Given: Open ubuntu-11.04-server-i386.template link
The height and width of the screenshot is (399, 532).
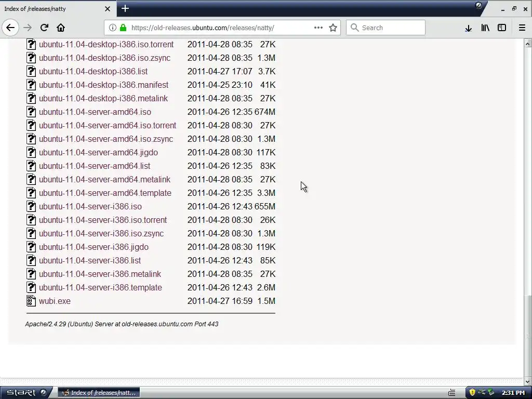Looking at the screenshot, I should [x=100, y=287].
